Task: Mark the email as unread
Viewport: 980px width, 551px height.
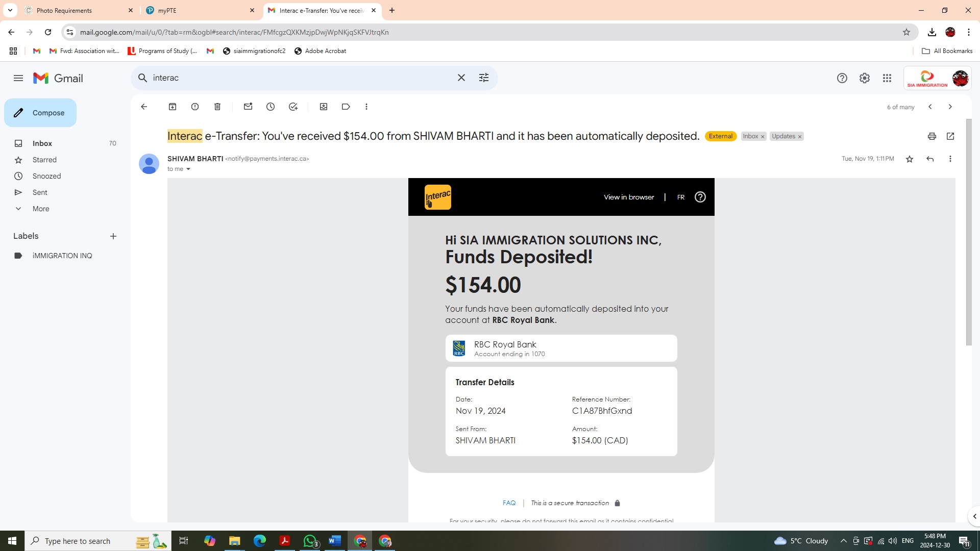Action: point(248,107)
